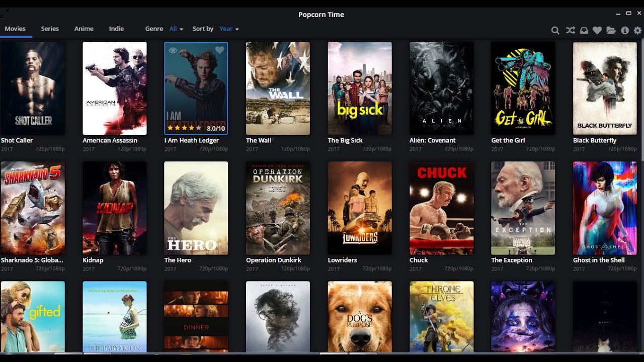
Task: Click the Genre label
Action: pos(154,29)
